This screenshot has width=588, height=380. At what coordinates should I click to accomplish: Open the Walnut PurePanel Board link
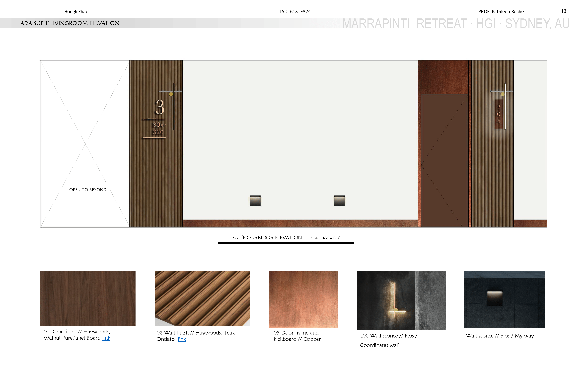(106, 338)
